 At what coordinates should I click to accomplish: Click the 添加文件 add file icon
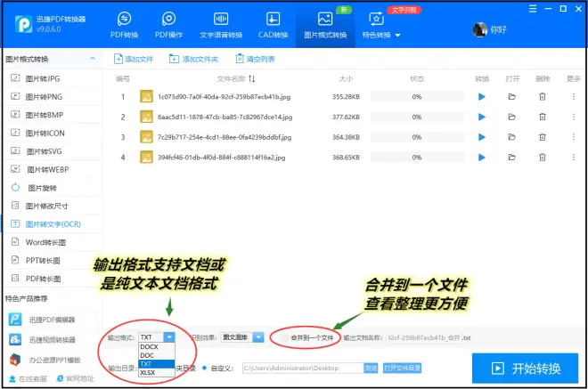[118, 59]
